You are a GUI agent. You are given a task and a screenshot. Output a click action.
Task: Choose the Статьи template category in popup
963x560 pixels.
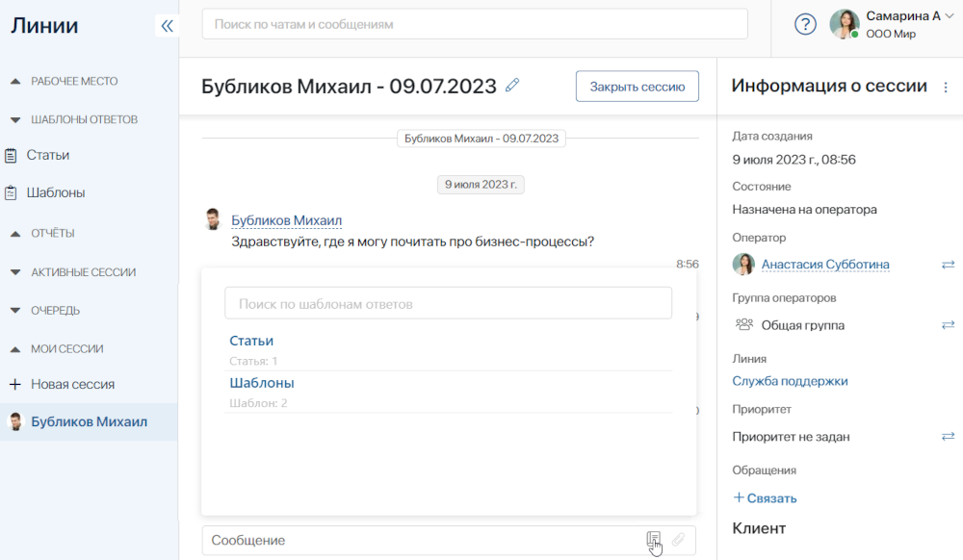click(251, 341)
